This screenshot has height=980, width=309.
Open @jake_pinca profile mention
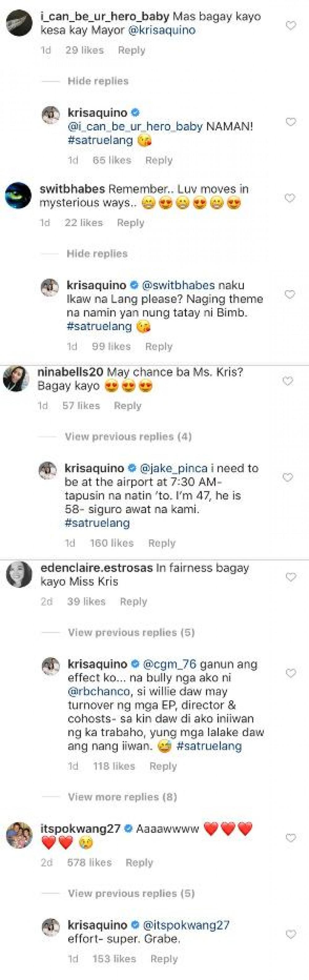click(x=174, y=468)
